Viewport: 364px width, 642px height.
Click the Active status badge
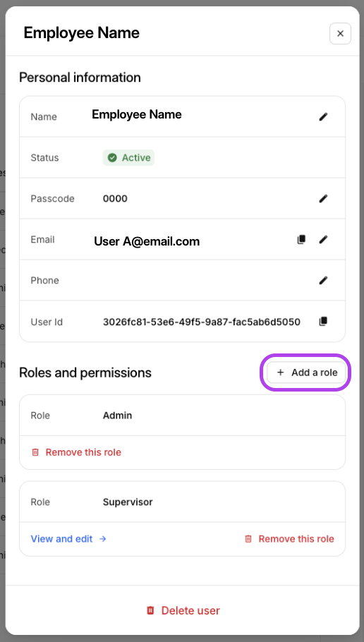point(128,157)
